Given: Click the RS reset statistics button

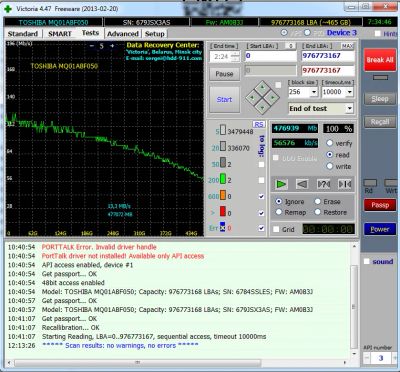Looking at the screenshot, I should click(x=259, y=124).
